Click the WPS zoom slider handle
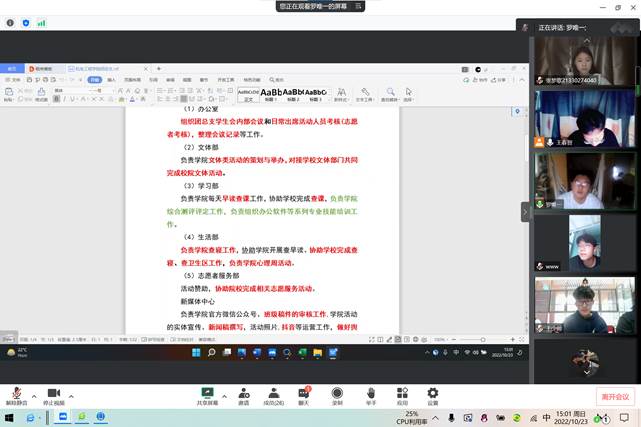 (x=483, y=340)
